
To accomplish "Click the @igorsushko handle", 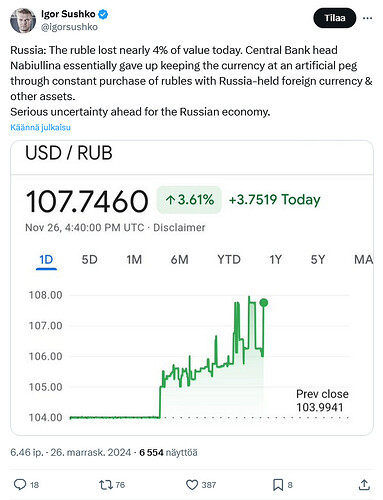I will (69, 27).
